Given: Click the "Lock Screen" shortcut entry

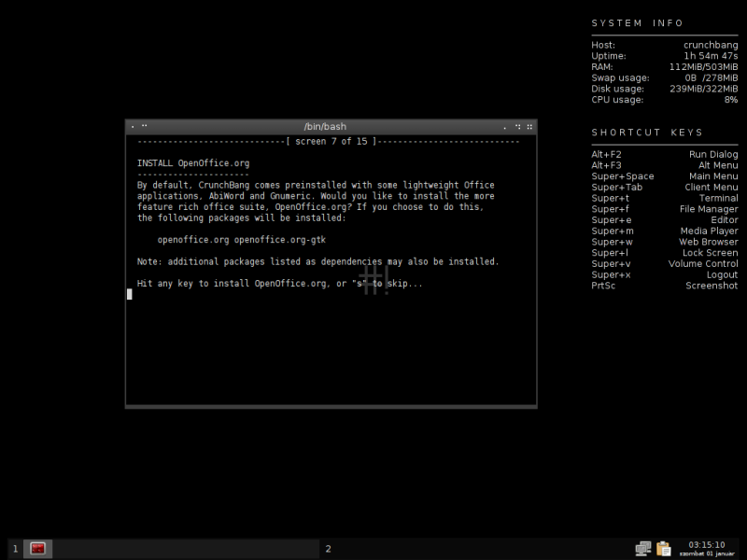Looking at the screenshot, I should tap(710, 253).
